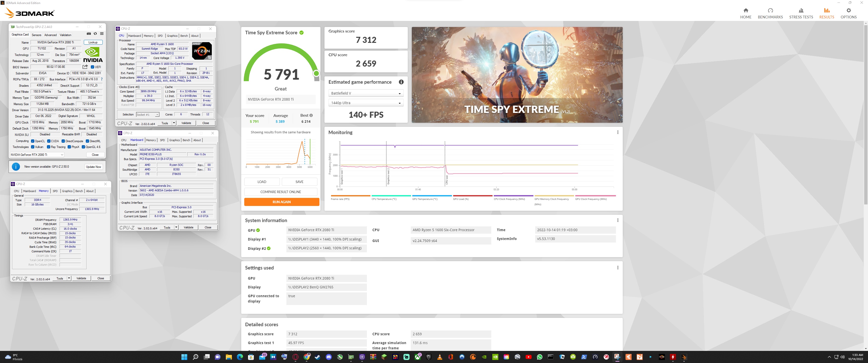Screen dimensions: 868x363
Task: Expand the Tools arrow in the CPU-Z Mainboard window
Action: (x=176, y=227)
